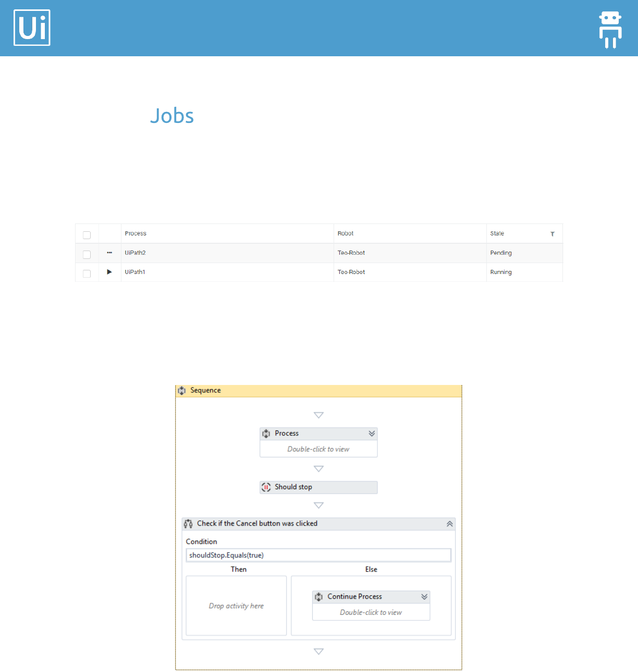This screenshot has width=638, height=672.
Task: Sort by the Robot column header
Action: (x=346, y=233)
